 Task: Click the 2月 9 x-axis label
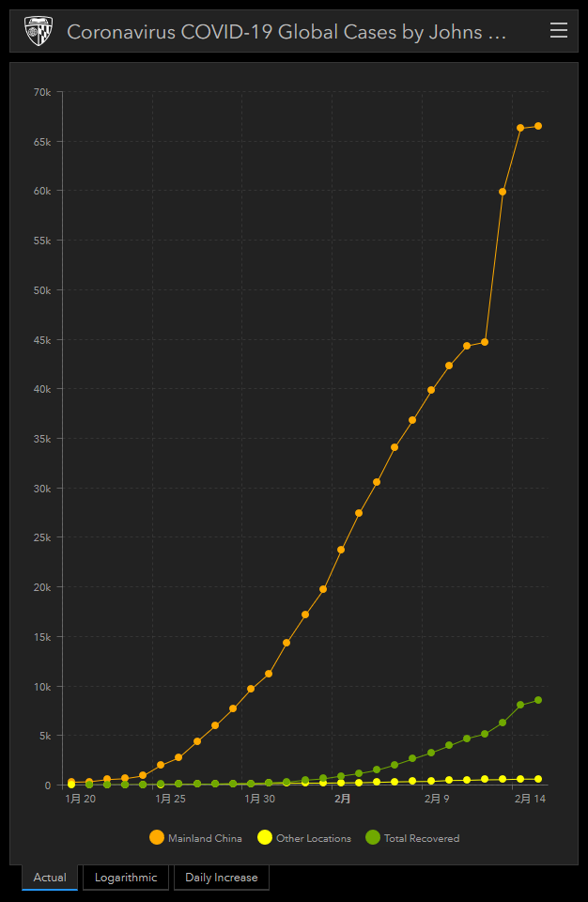pos(437,799)
